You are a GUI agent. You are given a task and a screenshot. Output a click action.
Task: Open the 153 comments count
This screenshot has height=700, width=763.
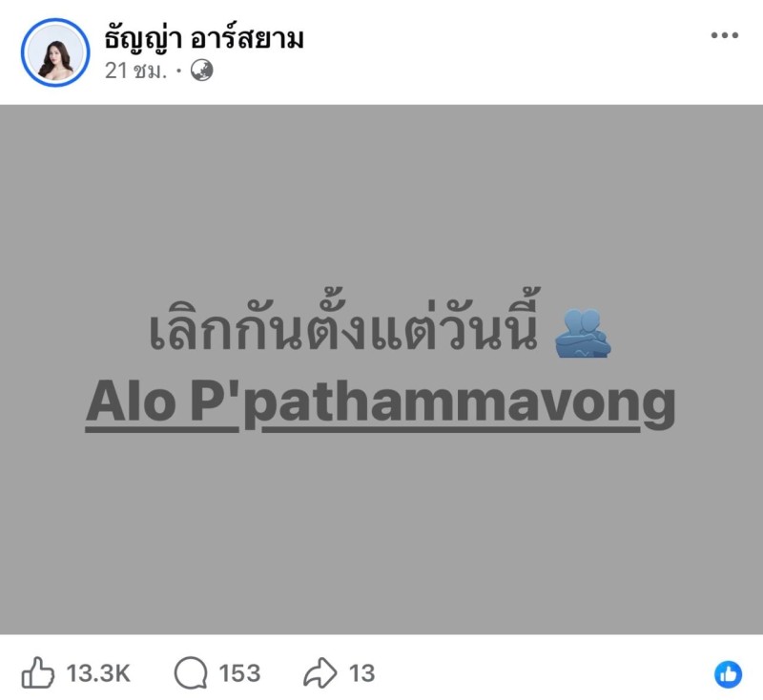[x=239, y=673]
